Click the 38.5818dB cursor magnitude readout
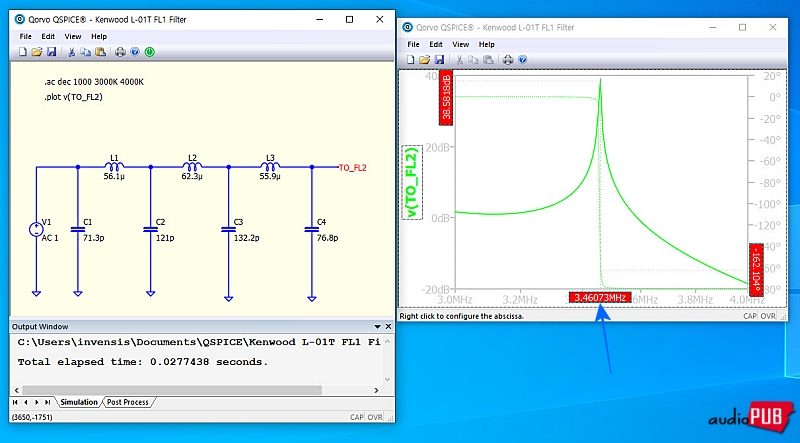Screen dimensions: 800x443 point(446,97)
